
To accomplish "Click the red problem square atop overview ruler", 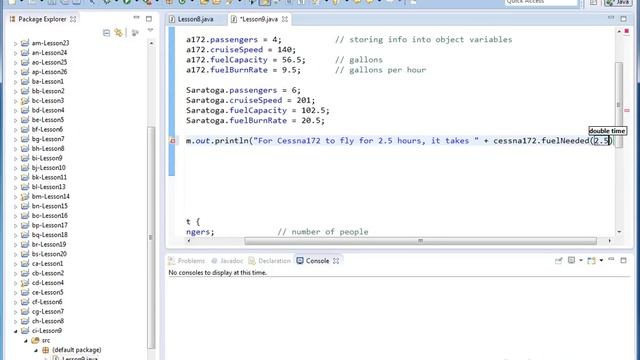I will click(627, 31).
